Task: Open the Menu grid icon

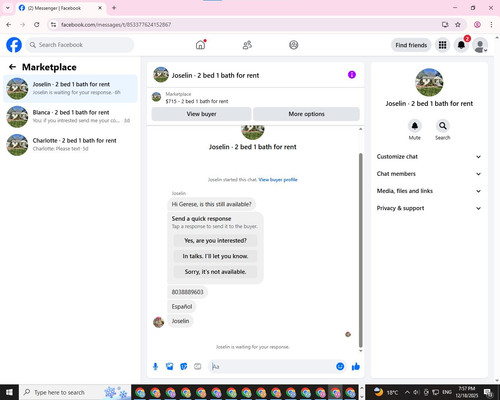Action: (x=442, y=45)
